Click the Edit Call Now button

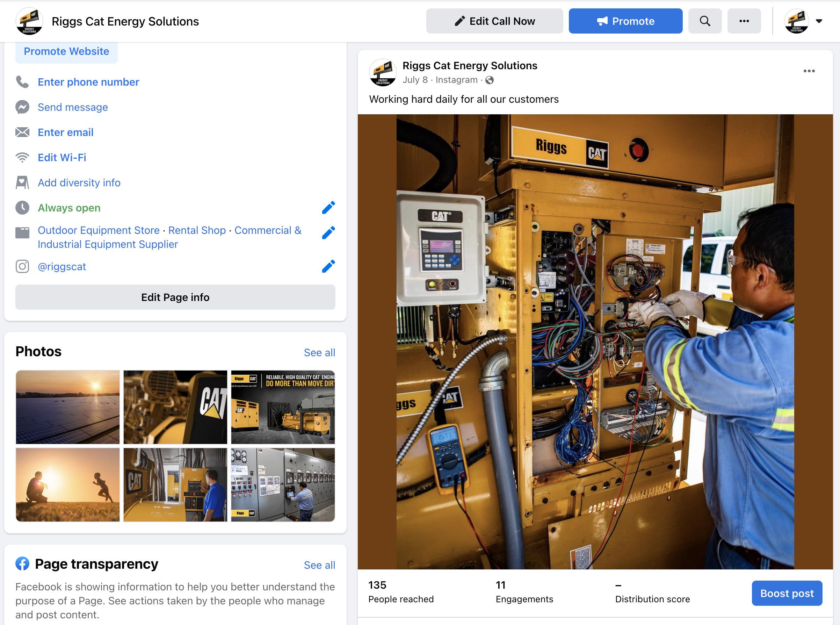[494, 21]
